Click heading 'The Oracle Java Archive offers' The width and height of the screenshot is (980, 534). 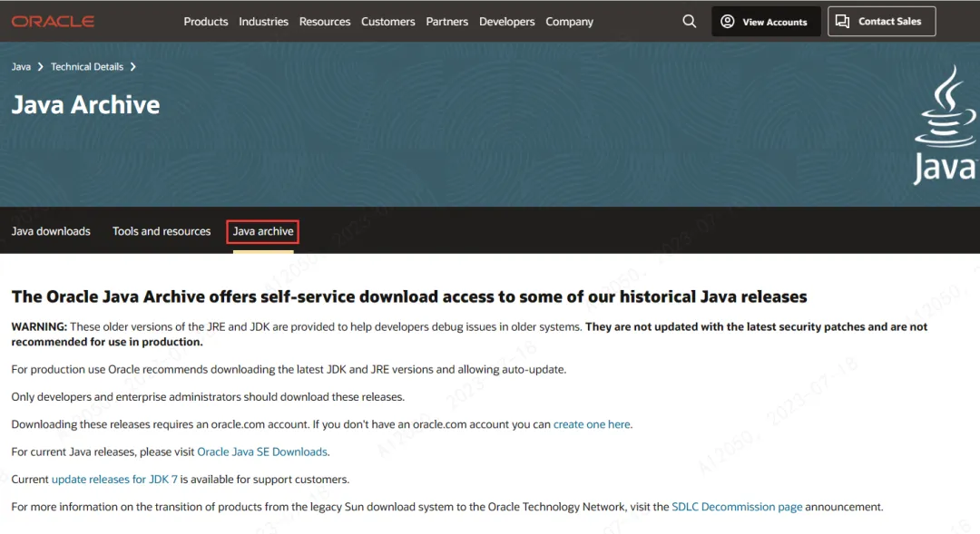(409, 296)
